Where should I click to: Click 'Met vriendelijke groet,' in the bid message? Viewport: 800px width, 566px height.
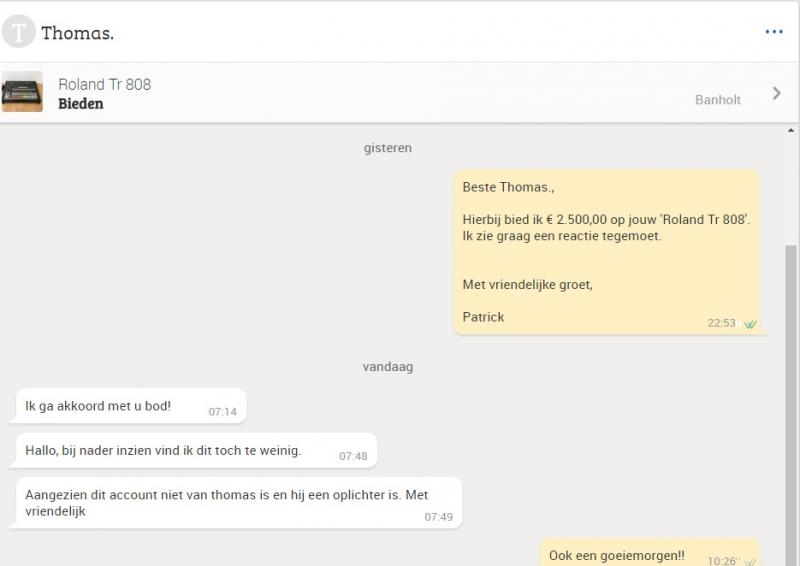[x=528, y=284]
